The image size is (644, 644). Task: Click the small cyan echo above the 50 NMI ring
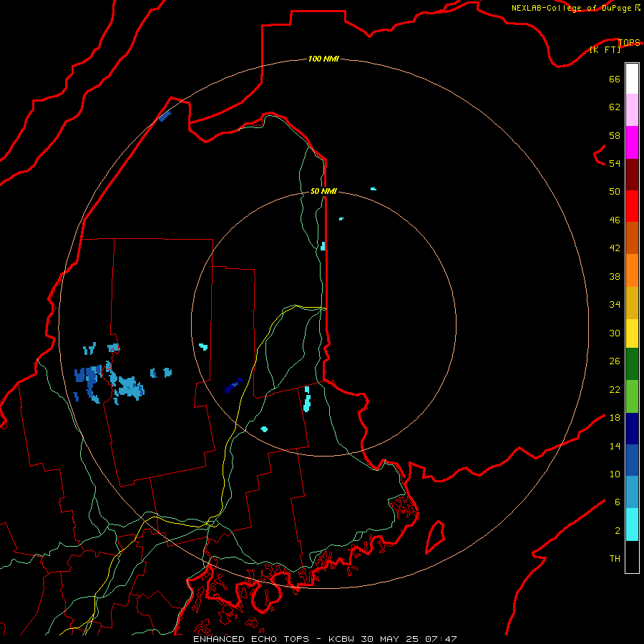[374, 189]
